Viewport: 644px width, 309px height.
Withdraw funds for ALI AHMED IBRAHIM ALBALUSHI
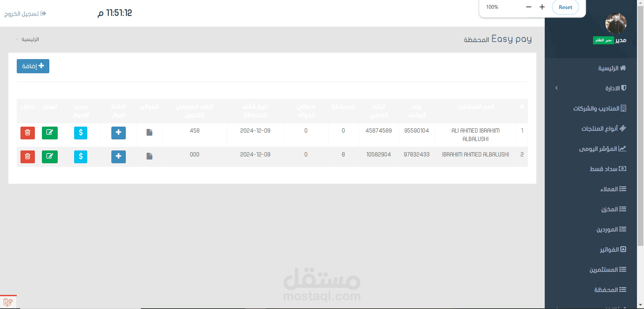point(80,133)
